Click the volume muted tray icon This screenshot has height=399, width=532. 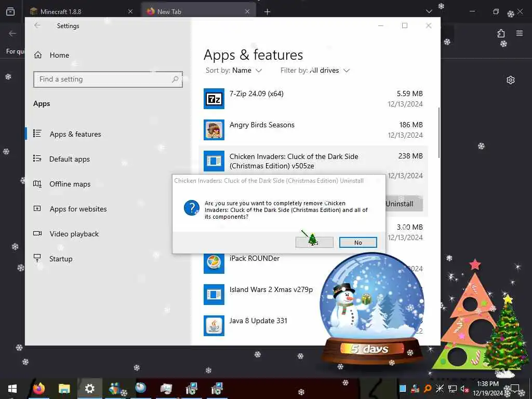pos(465,389)
